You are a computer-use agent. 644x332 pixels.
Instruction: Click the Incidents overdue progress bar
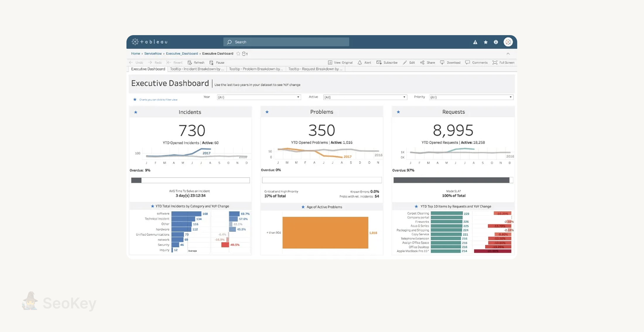click(x=190, y=180)
